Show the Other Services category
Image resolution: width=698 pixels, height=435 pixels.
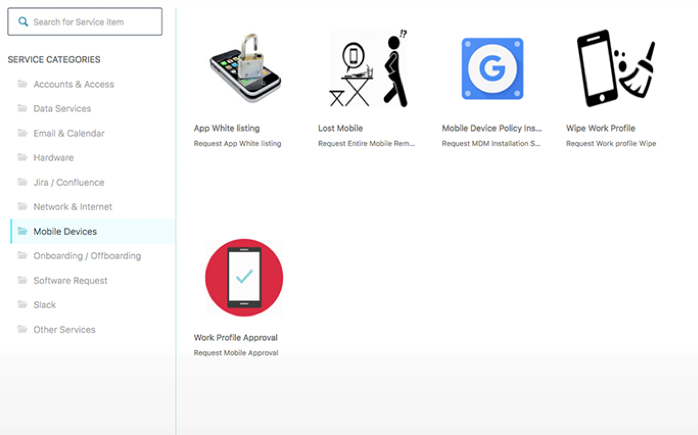pyautogui.click(x=65, y=329)
